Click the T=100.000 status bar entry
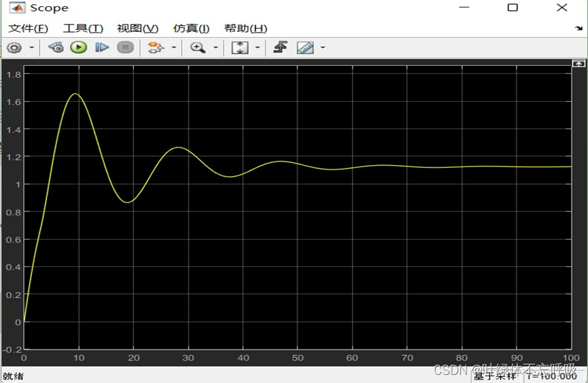The image size is (588, 383). coord(551,376)
